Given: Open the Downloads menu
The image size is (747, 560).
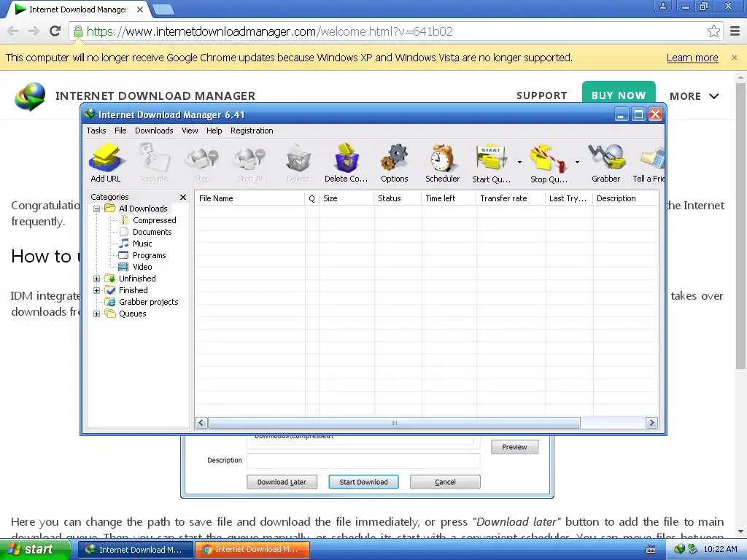Looking at the screenshot, I should pos(154,131).
